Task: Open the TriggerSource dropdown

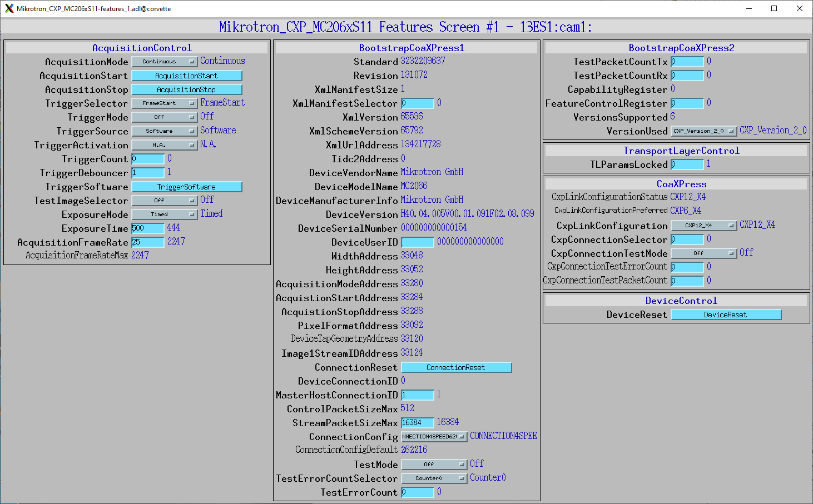Action: click(x=165, y=131)
